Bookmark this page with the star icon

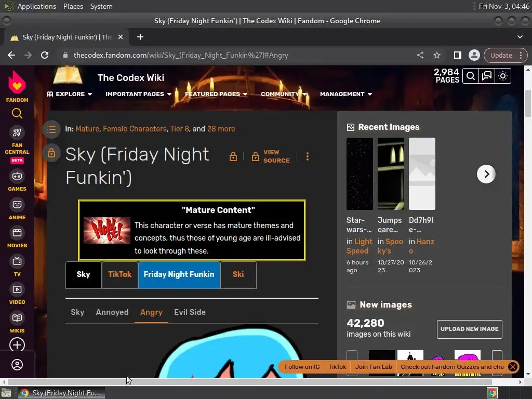(437, 55)
